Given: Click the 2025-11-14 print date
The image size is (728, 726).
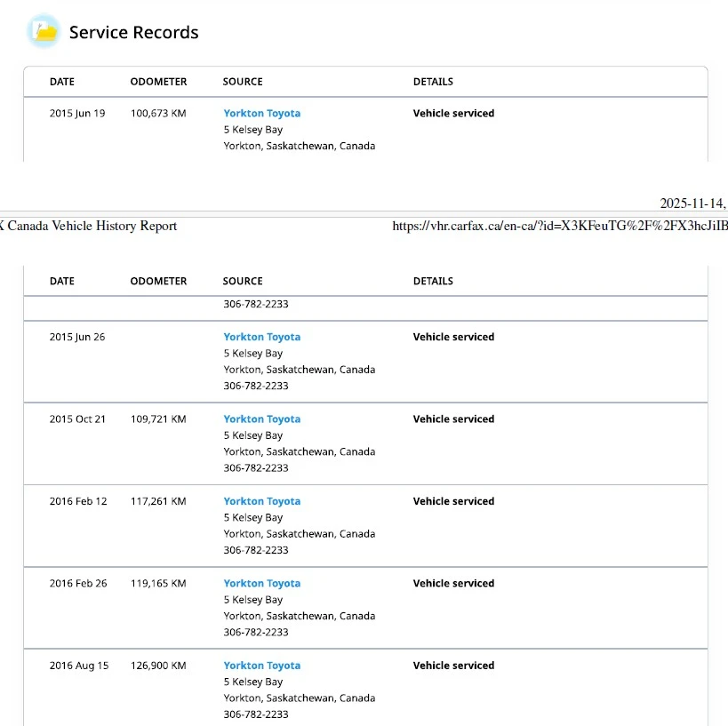Looking at the screenshot, I should coord(693,203).
